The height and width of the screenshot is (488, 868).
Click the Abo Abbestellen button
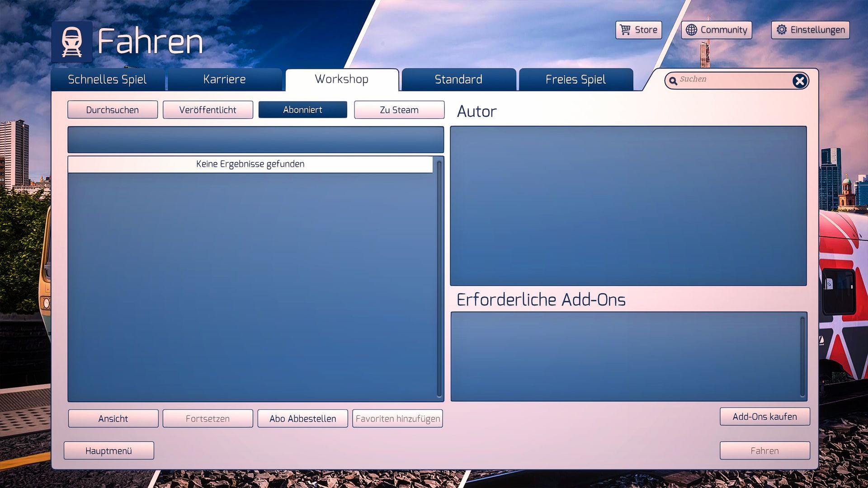pos(302,419)
